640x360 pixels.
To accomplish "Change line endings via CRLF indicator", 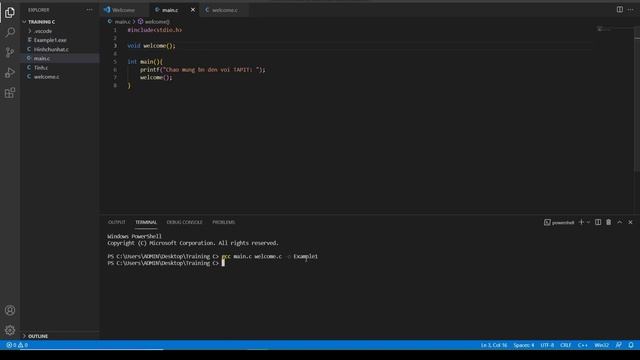I will (565, 345).
